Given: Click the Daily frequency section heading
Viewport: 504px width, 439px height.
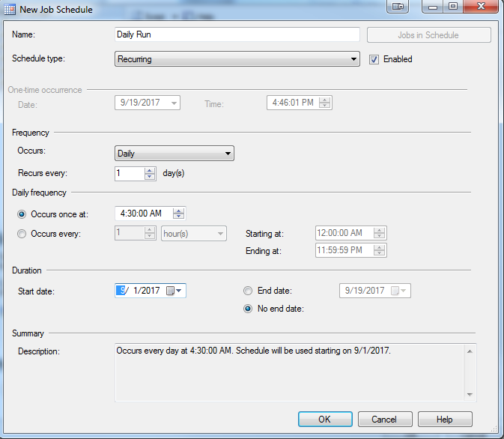Looking at the screenshot, I should point(39,193).
